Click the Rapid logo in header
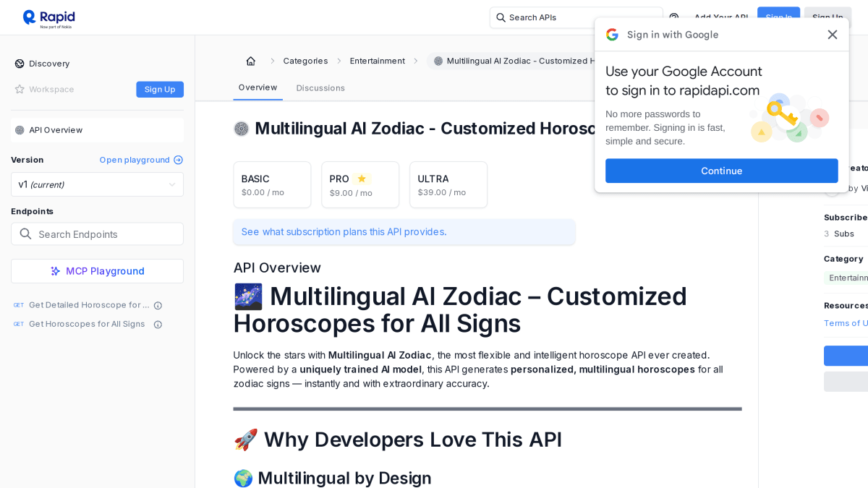Image resolution: width=868 pixels, height=488 pixels. pyautogui.click(x=48, y=17)
